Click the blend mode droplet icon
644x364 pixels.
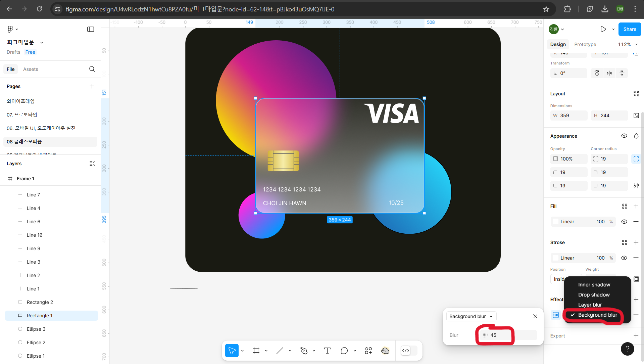pyautogui.click(x=636, y=136)
